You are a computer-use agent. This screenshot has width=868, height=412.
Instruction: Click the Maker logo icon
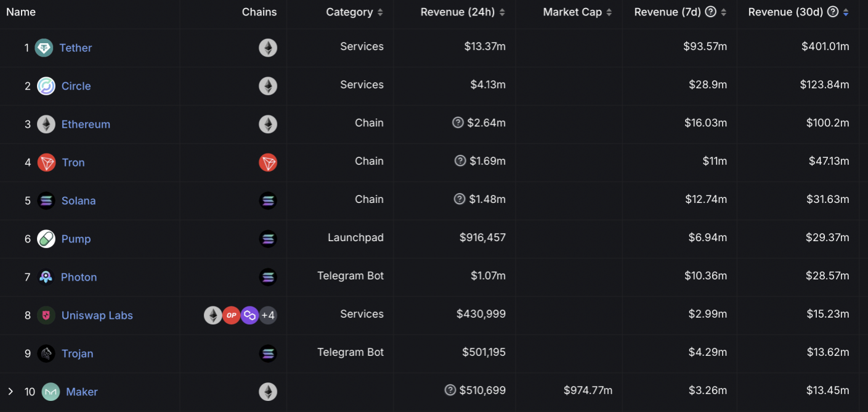(51, 392)
